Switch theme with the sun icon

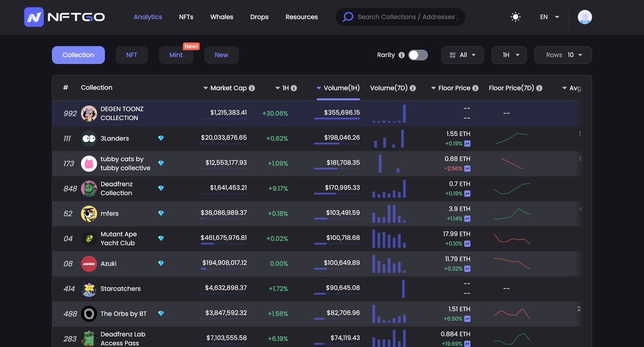pyautogui.click(x=516, y=17)
